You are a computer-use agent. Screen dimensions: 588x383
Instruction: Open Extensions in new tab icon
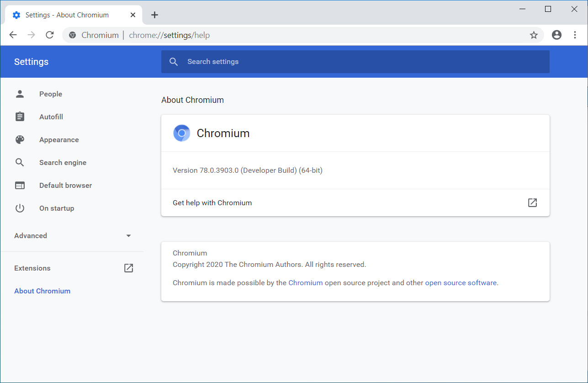click(x=128, y=268)
